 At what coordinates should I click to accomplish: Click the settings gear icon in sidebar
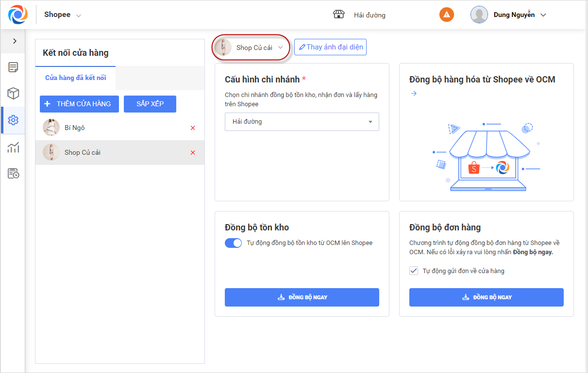tap(13, 120)
